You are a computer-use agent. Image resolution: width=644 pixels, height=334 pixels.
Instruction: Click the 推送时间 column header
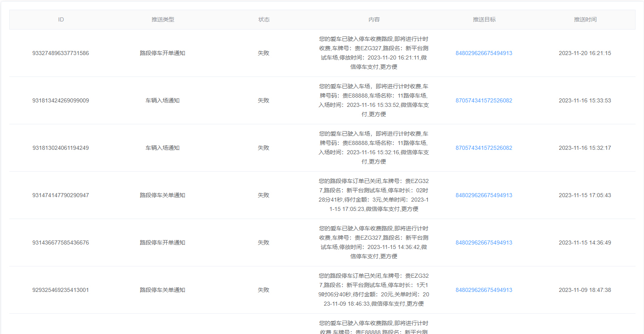pyautogui.click(x=585, y=19)
